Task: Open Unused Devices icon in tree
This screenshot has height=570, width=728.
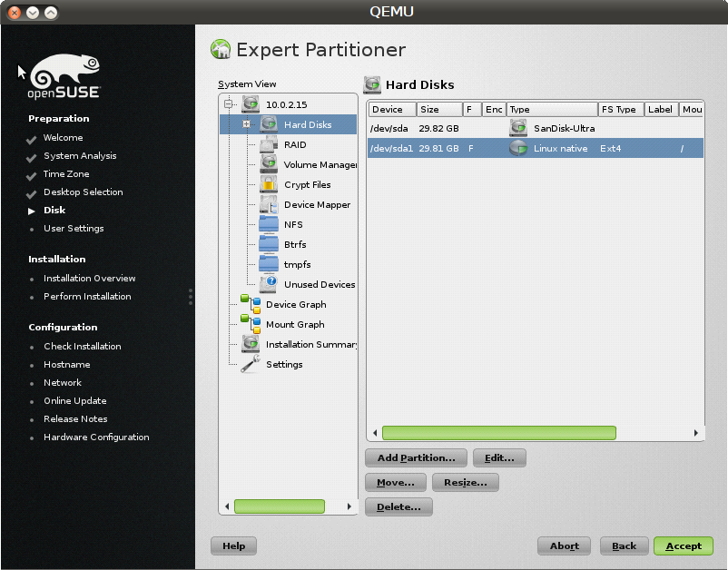Action: pos(269,284)
